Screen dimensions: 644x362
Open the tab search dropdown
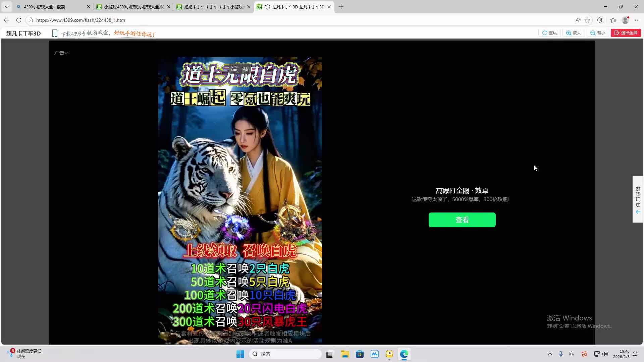point(7,7)
